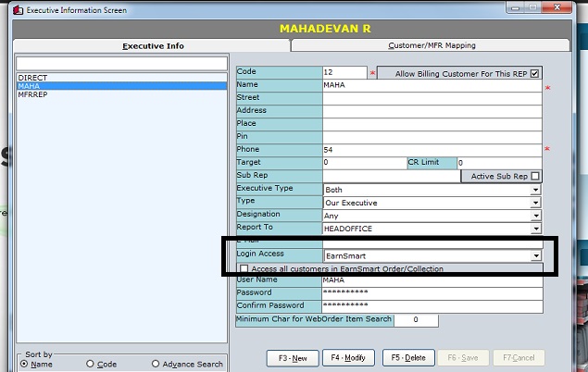Toggle the Active Sub Rep checkbox
The height and width of the screenshot is (372, 588).
tap(534, 176)
